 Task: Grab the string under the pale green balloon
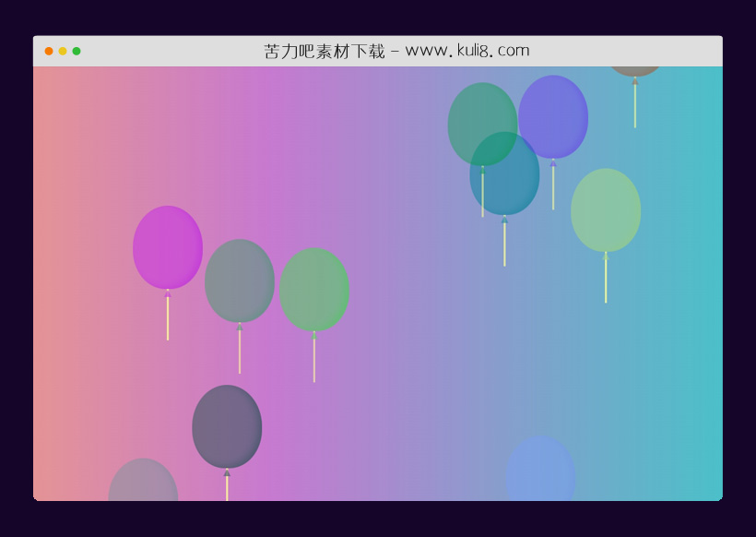click(606, 280)
